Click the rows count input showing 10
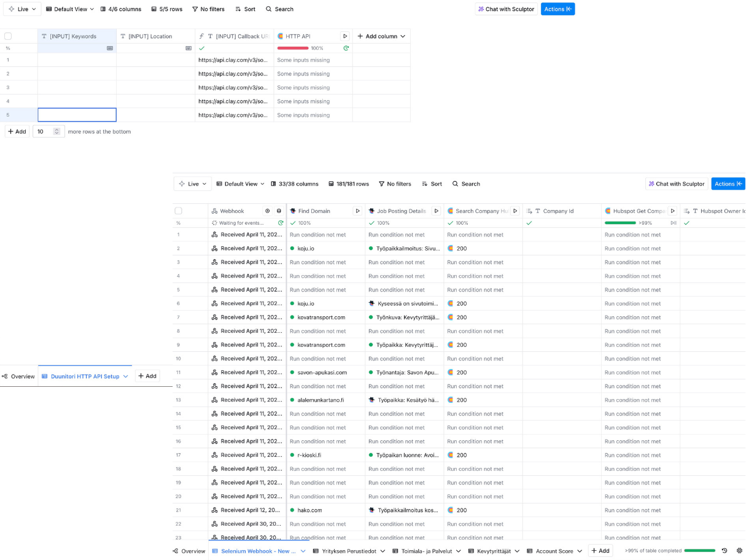This screenshot has width=746, height=560. [44, 131]
